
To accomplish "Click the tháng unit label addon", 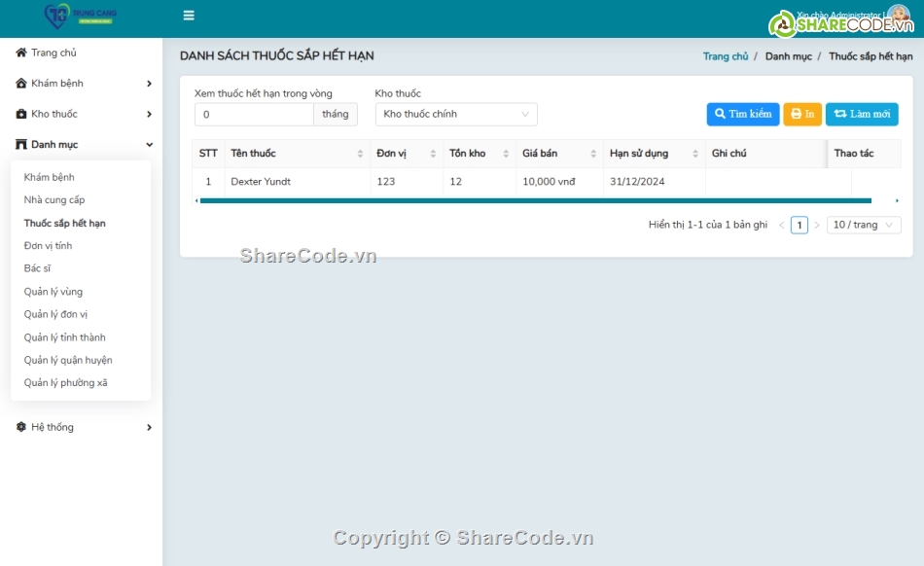I will coord(336,114).
